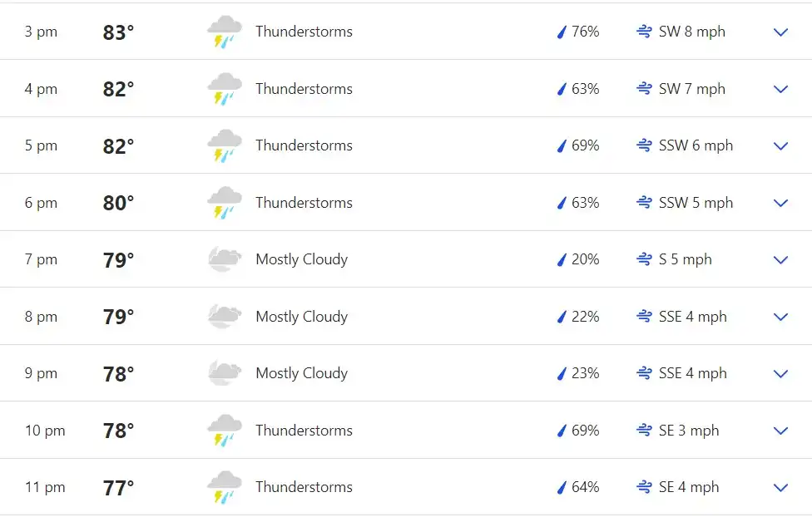812x517 pixels.
Task: Click the raindrop icon next to 20%
Action: click(562, 259)
